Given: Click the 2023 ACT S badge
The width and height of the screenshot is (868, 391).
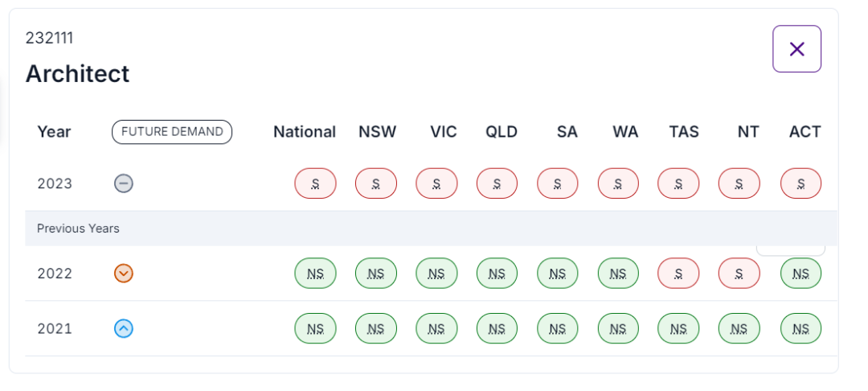Looking at the screenshot, I should [800, 183].
